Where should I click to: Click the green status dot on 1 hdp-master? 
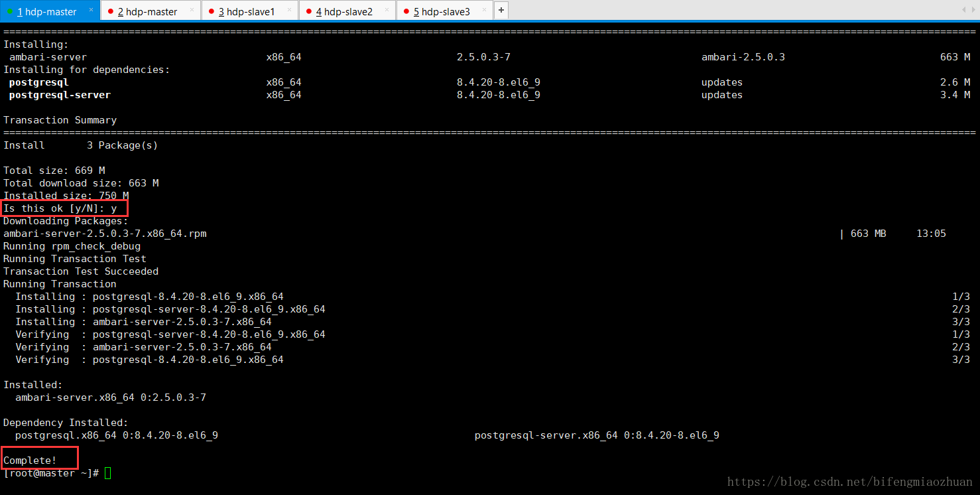click(x=10, y=11)
